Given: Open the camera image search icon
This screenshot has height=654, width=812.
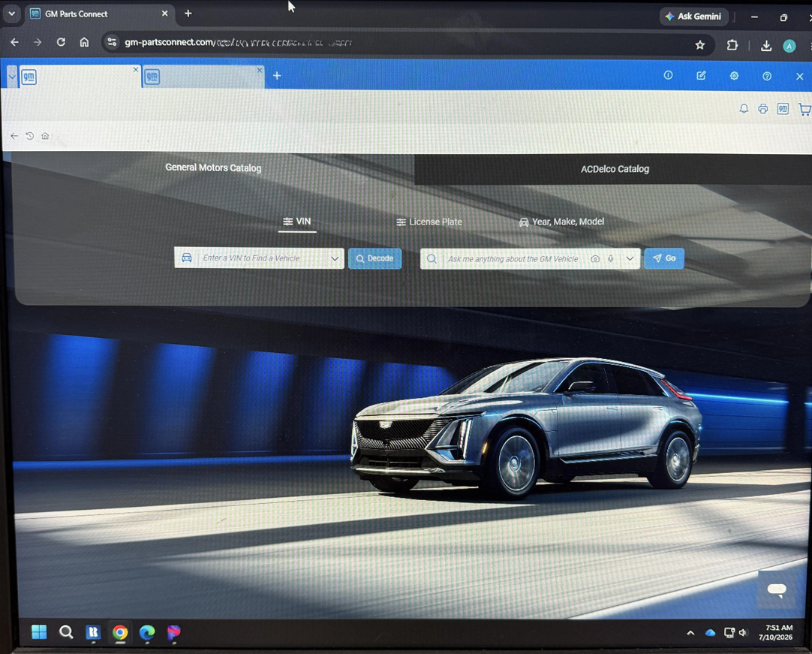Looking at the screenshot, I should point(596,258).
